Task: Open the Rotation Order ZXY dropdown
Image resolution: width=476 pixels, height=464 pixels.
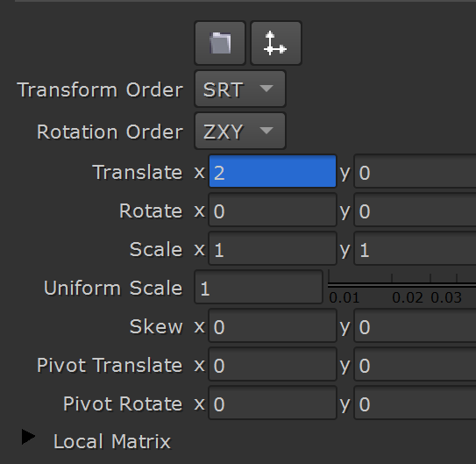Action: 240,131
